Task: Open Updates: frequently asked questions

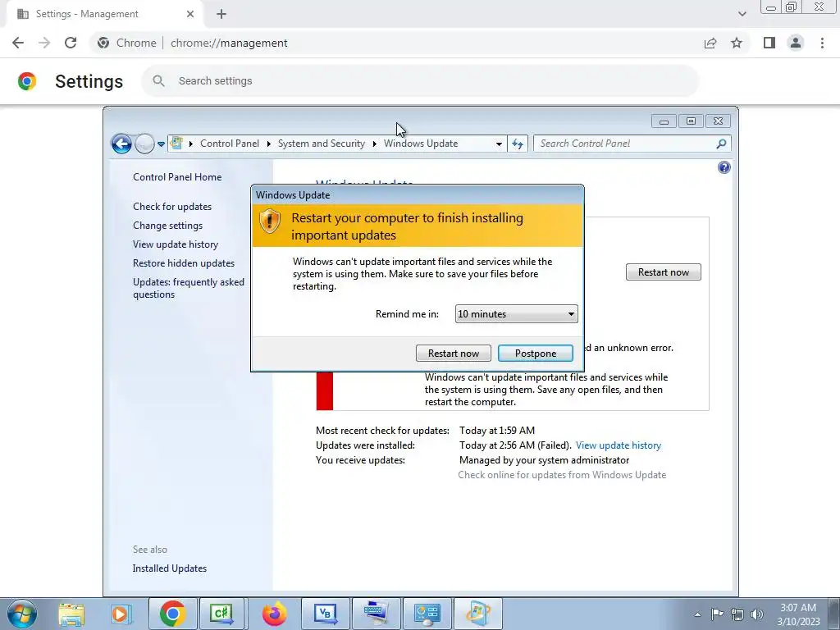Action: coord(189,288)
